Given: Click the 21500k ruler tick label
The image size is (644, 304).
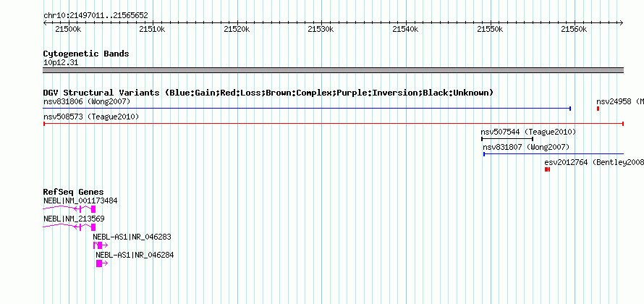Looking at the screenshot, I should (68, 29).
